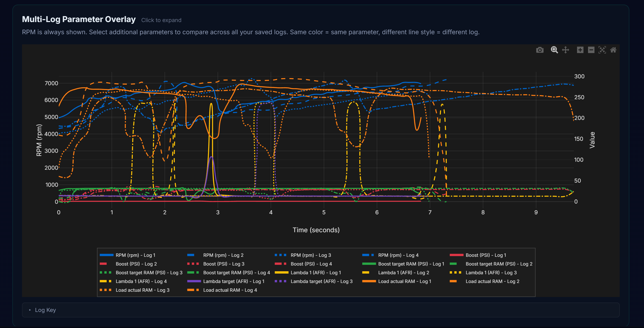The height and width of the screenshot is (328, 644).
Task: Click the 150 tick on Value axis
Action: pyautogui.click(x=578, y=139)
